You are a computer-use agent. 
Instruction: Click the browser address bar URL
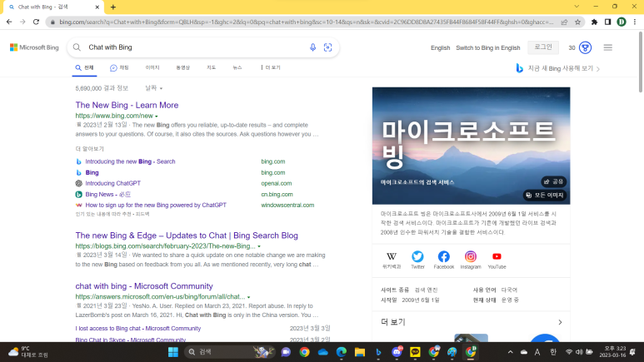306,22
